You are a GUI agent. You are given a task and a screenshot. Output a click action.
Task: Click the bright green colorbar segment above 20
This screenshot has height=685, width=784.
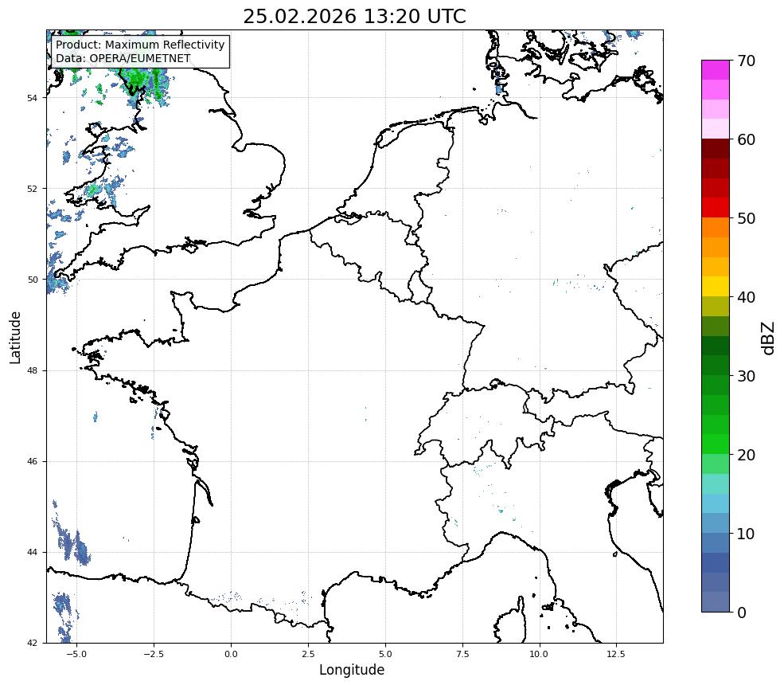click(716, 444)
